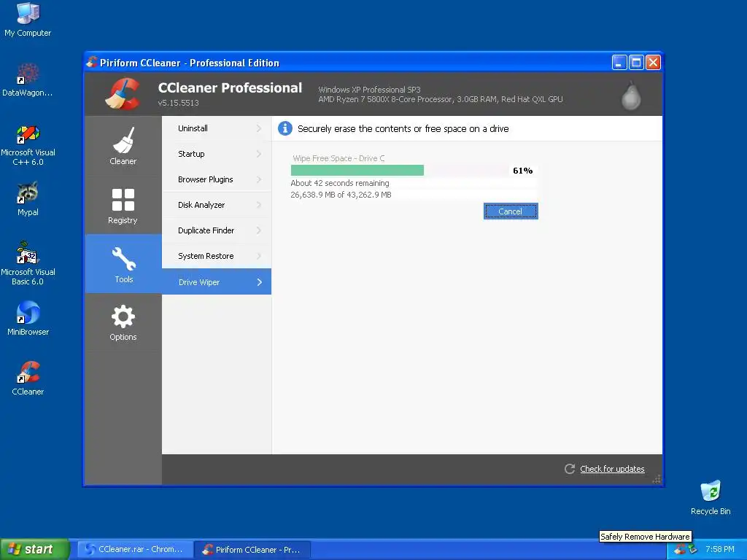Open Microsoft Visual C++ 6.0 shortcut
Screen dimensions: 747x560
coord(28,145)
